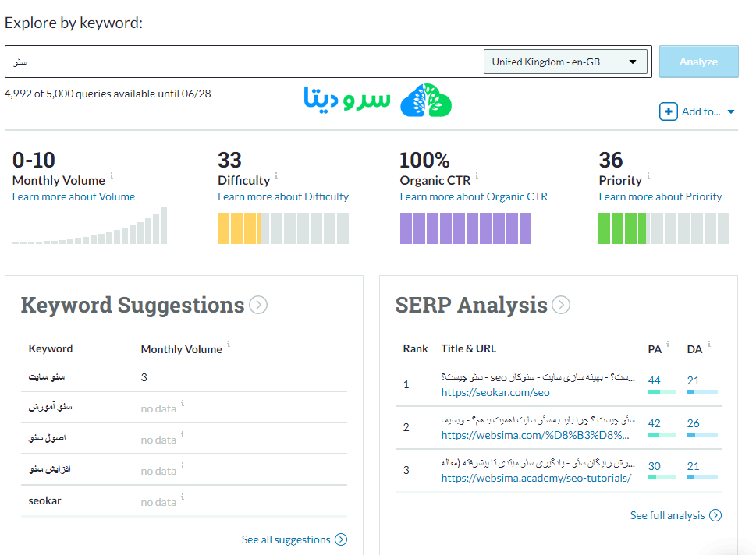Viewport: 756px width, 555px height.
Task: Click the plus icon beside Add to
Action: point(669,111)
